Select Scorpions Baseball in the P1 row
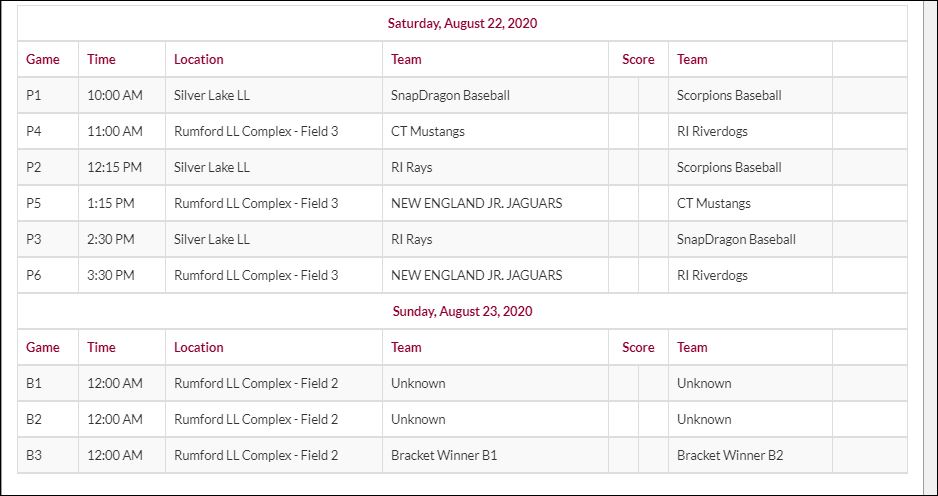 (x=728, y=96)
